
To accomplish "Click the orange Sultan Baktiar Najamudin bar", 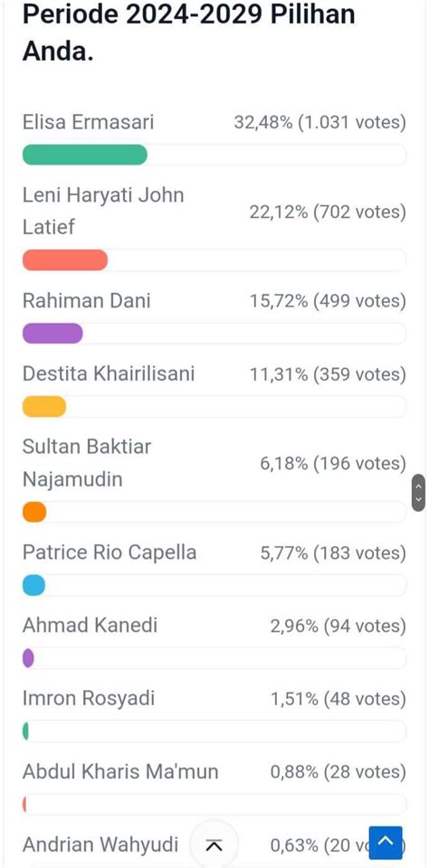I will pyautogui.click(x=34, y=512).
